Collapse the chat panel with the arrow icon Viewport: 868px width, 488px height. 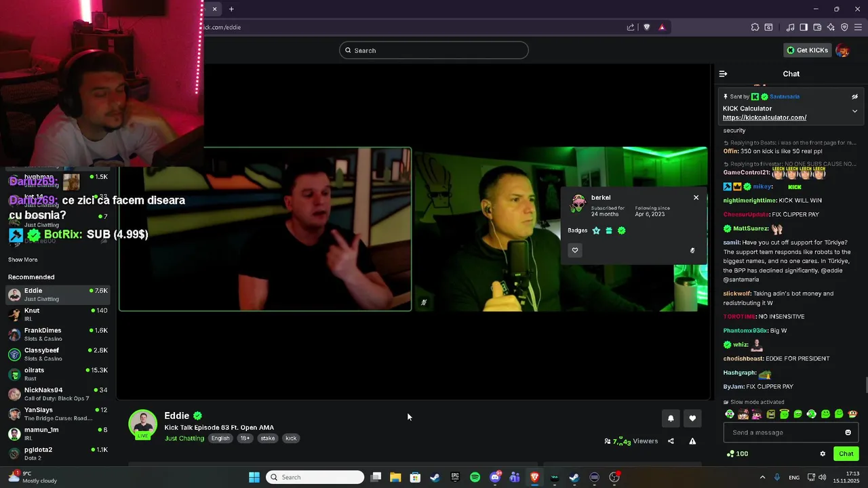pos(723,74)
